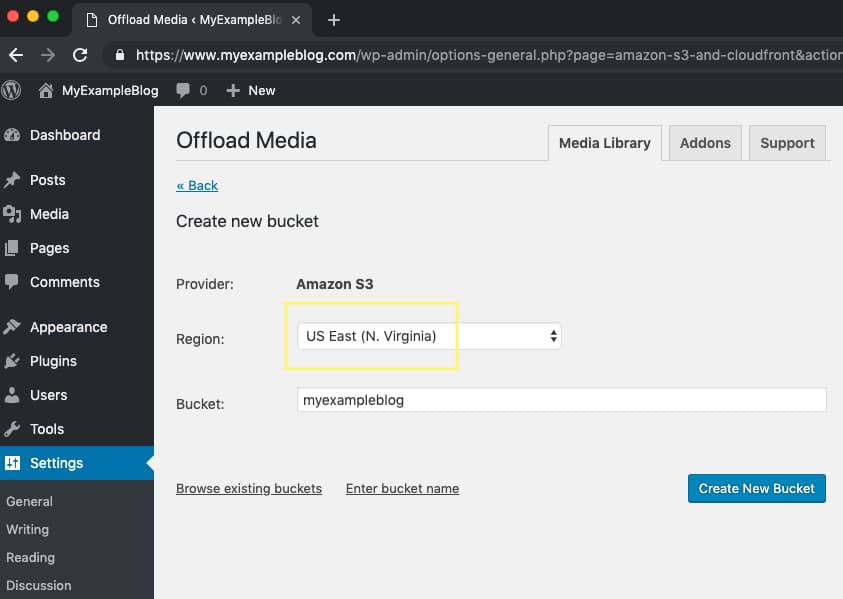
Task: Click Enter bucket name link
Action: tap(402, 488)
